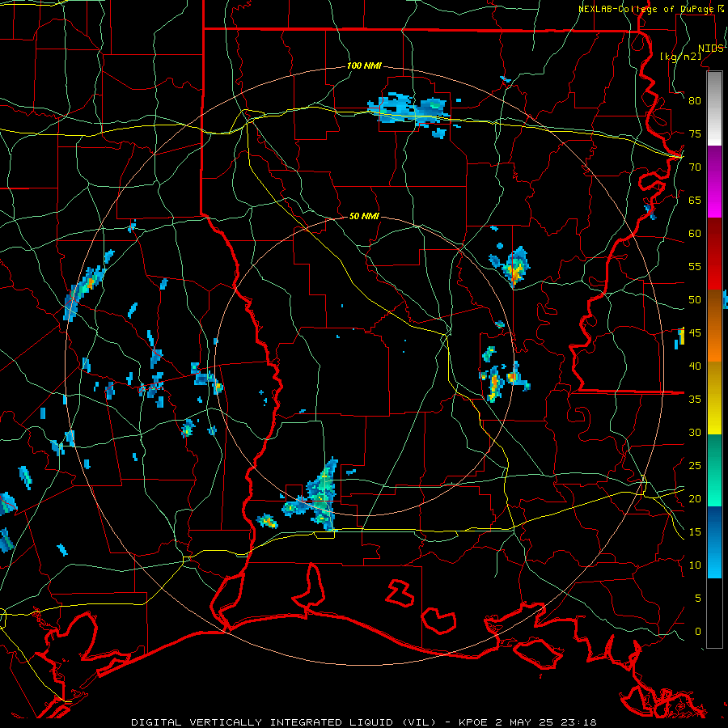Select the red segment of the color scale
Viewport: 728px width, 728px height.
tap(714, 254)
